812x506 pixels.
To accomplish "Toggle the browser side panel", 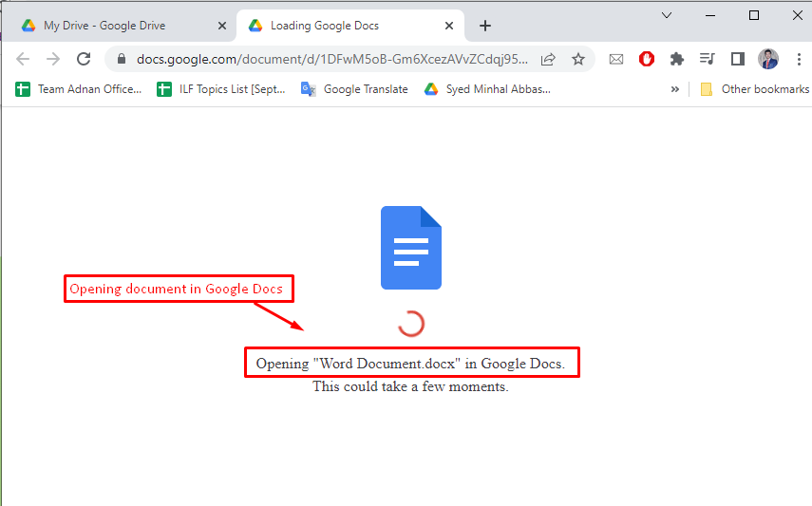I will click(737, 59).
